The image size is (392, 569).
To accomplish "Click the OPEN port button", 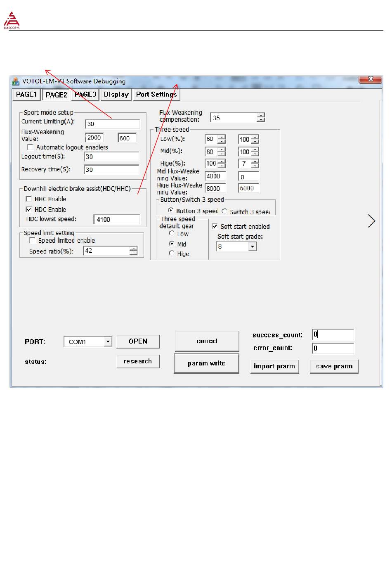I will click(138, 341).
